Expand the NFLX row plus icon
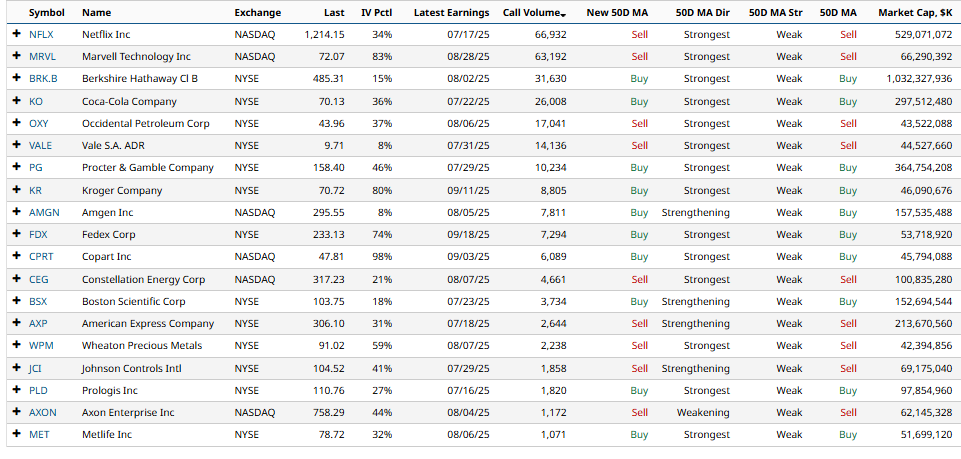 click(17, 34)
